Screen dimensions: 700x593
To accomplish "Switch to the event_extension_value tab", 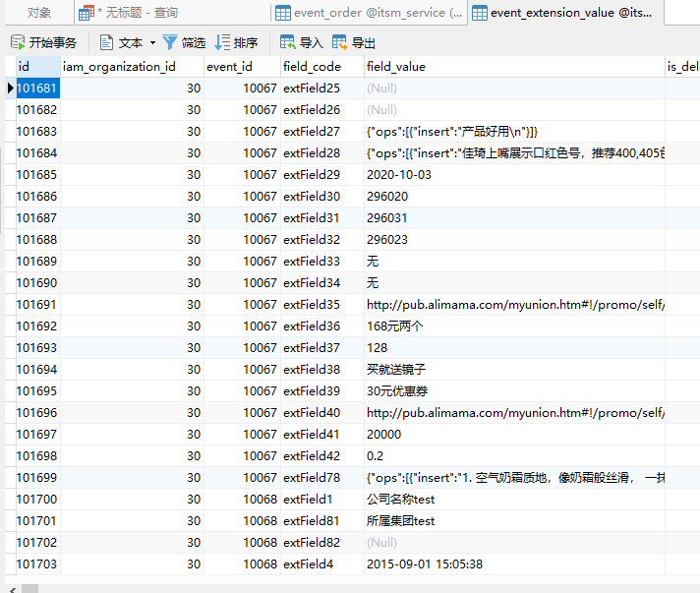I will (565, 13).
